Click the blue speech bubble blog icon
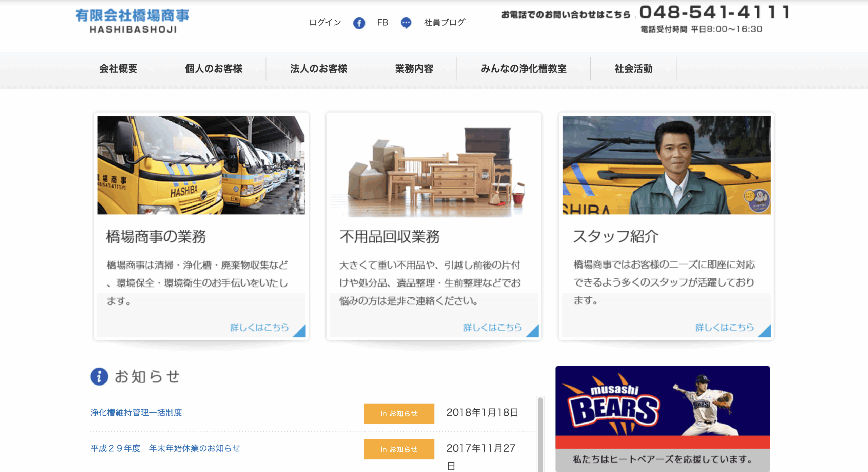 click(406, 23)
